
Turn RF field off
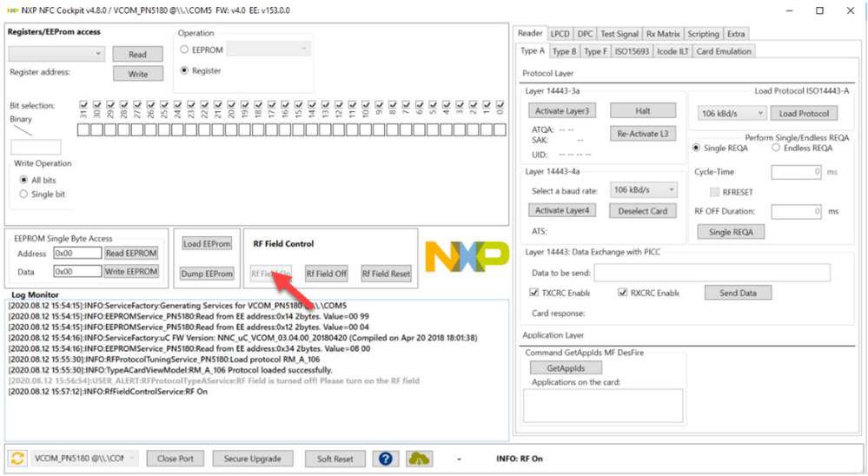coord(327,274)
